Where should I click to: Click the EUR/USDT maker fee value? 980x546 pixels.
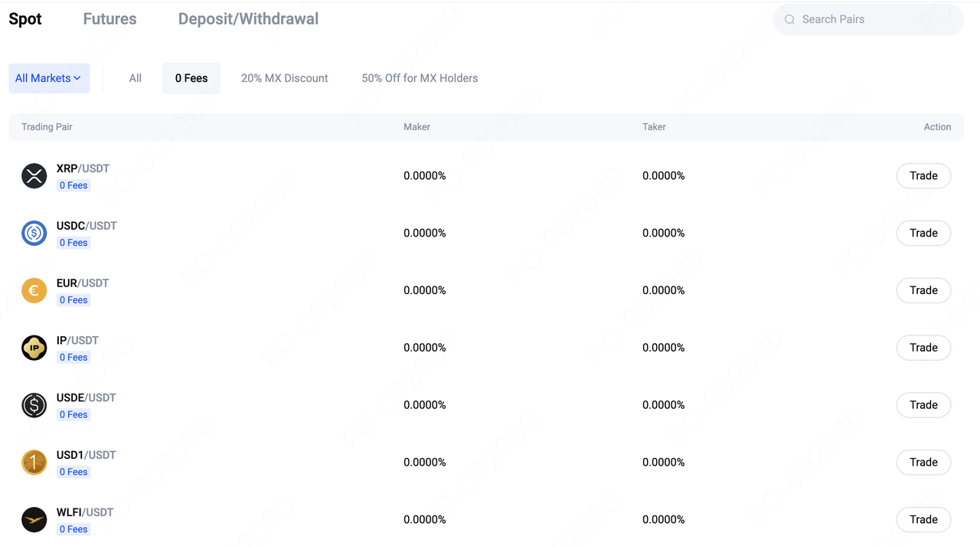click(x=425, y=291)
